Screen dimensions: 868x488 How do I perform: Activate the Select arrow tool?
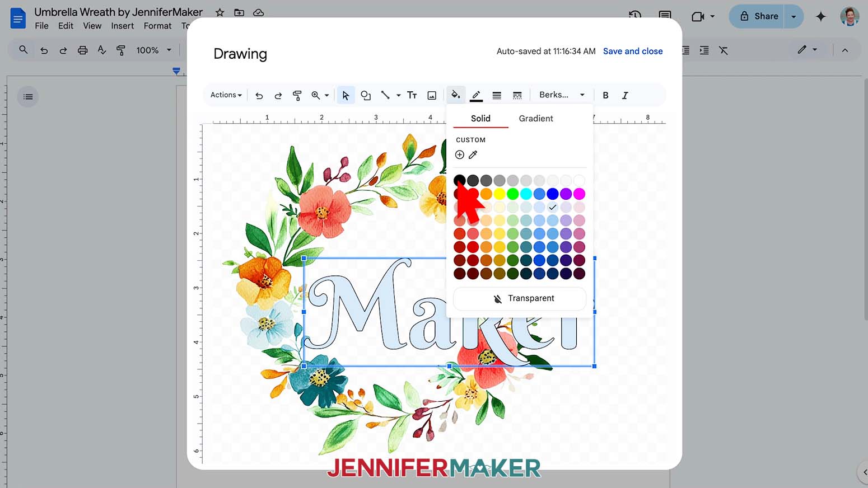point(346,96)
